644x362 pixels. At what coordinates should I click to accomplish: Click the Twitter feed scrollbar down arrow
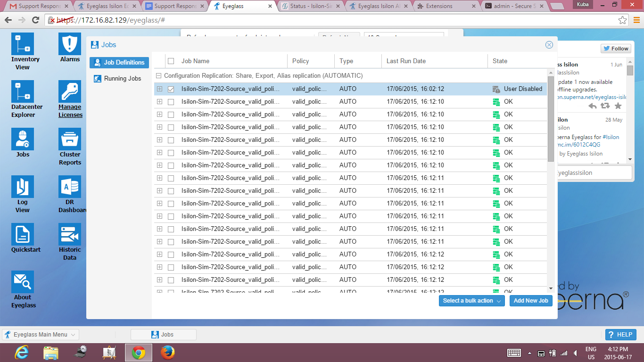tap(629, 159)
